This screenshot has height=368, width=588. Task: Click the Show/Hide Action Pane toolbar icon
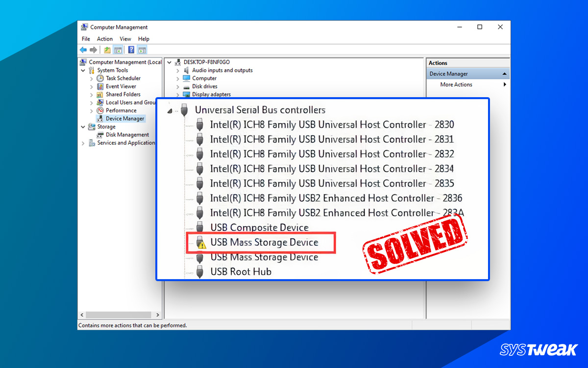click(x=142, y=50)
